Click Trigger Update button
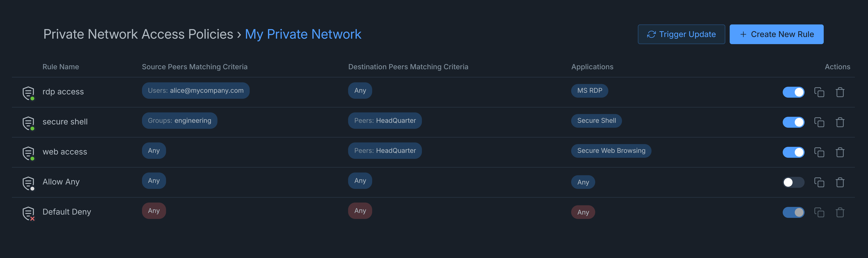Screen dimensions: 868x258 coord(681,34)
